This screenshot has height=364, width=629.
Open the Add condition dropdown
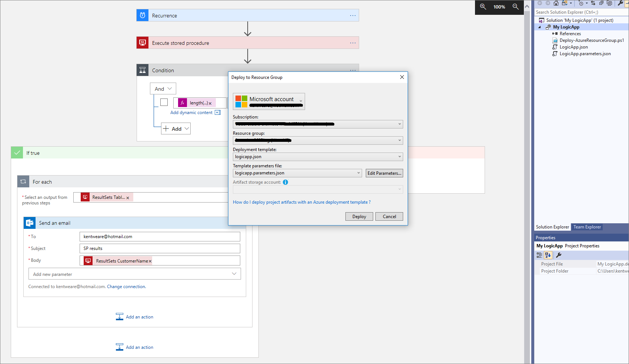176,129
